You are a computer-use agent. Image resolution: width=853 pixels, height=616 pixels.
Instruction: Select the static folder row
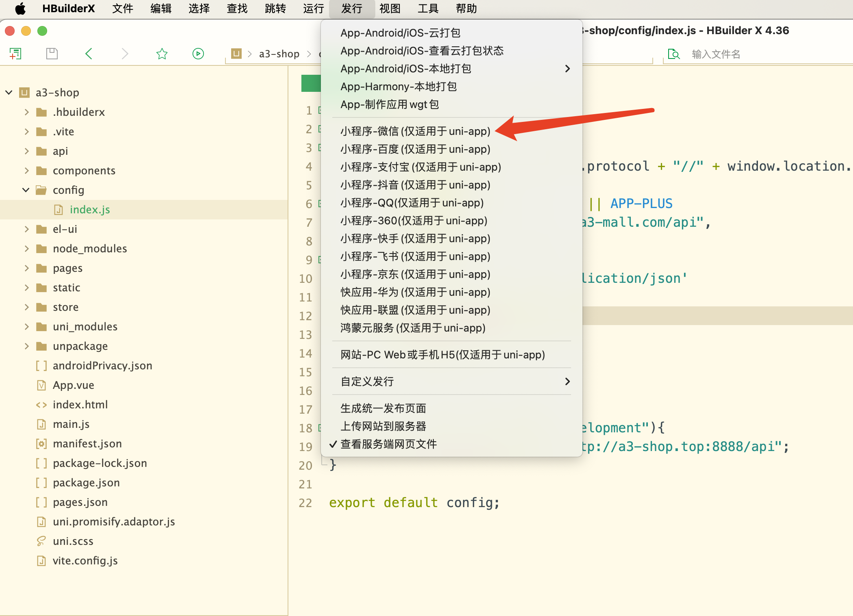[144, 288]
